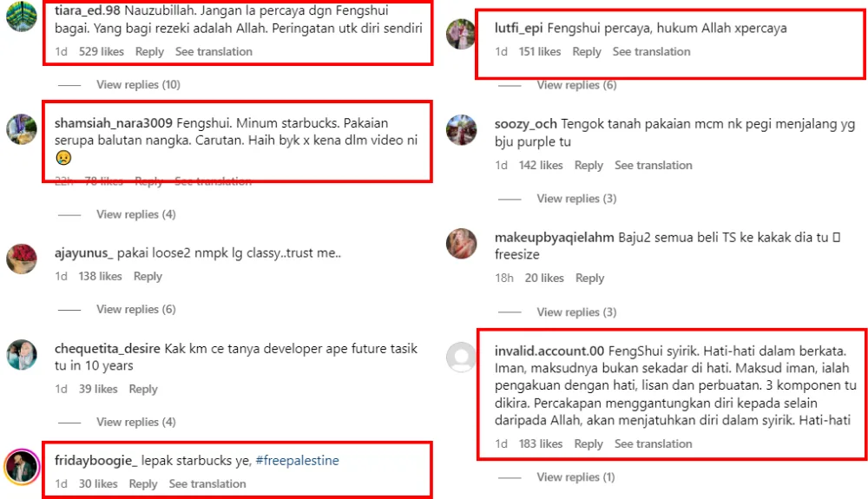The image size is (868, 499).
Task: Open lutfi_epi username link
Action: (x=519, y=28)
